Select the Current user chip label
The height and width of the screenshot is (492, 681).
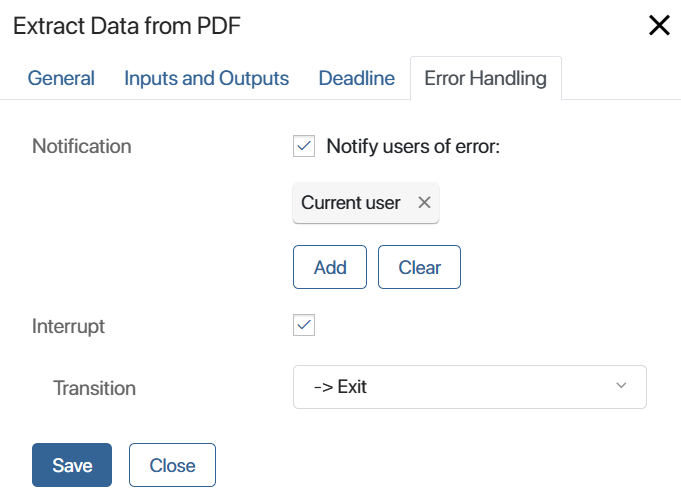coord(350,203)
